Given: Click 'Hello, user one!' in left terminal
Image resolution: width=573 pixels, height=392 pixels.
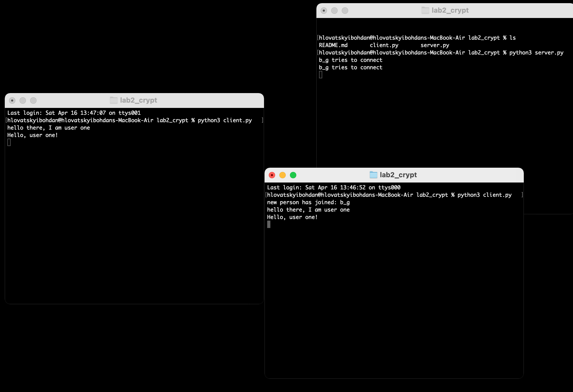Looking at the screenshot, I should tap(33, 135).
